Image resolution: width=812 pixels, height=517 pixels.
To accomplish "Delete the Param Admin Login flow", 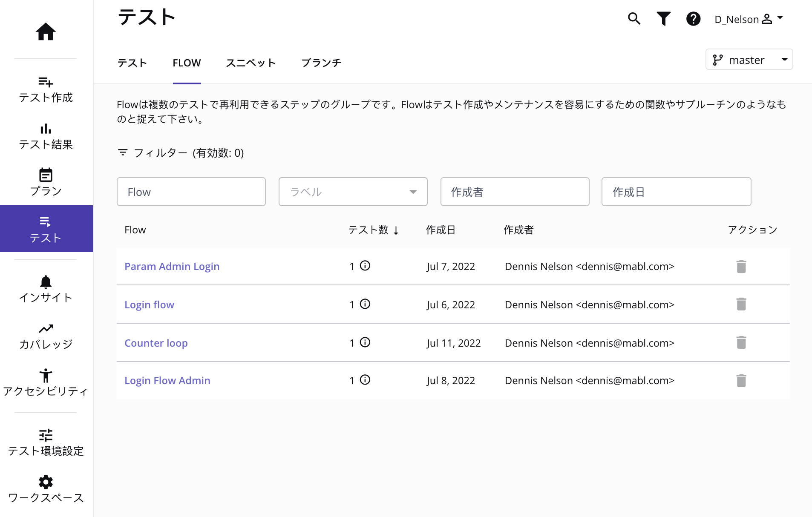I will coord(741,267).
